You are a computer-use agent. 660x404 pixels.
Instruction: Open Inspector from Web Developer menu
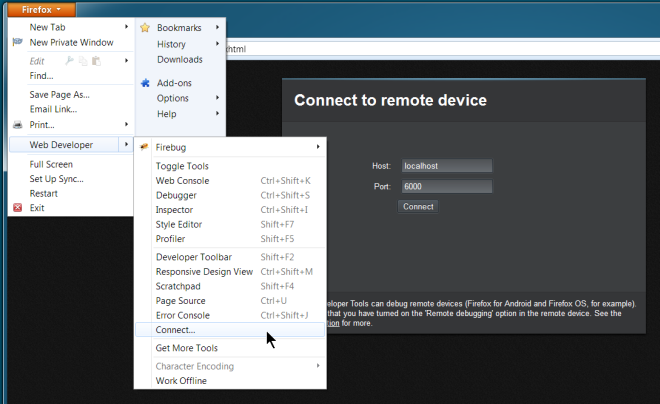tap(230, 210)
